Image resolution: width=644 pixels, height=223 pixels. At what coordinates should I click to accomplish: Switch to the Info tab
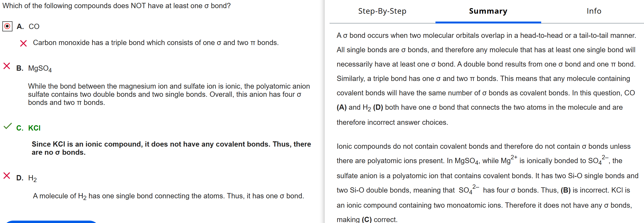[x=594, y=11]
